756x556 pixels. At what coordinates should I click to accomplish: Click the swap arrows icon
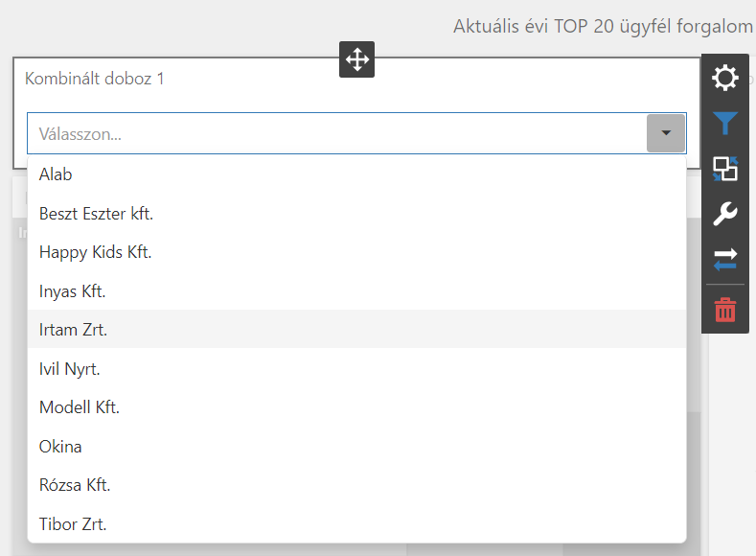coord(725,259)
